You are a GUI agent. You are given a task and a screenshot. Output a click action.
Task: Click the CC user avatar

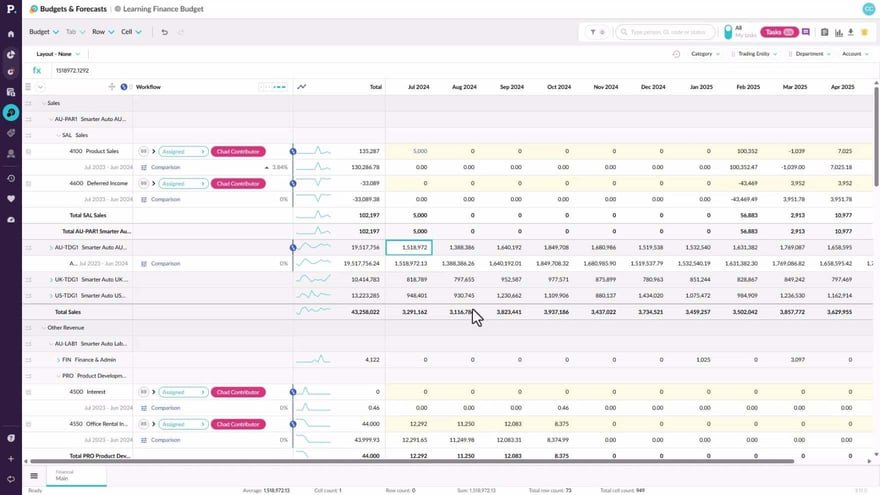pyautogui.click(x=868, y=8)
